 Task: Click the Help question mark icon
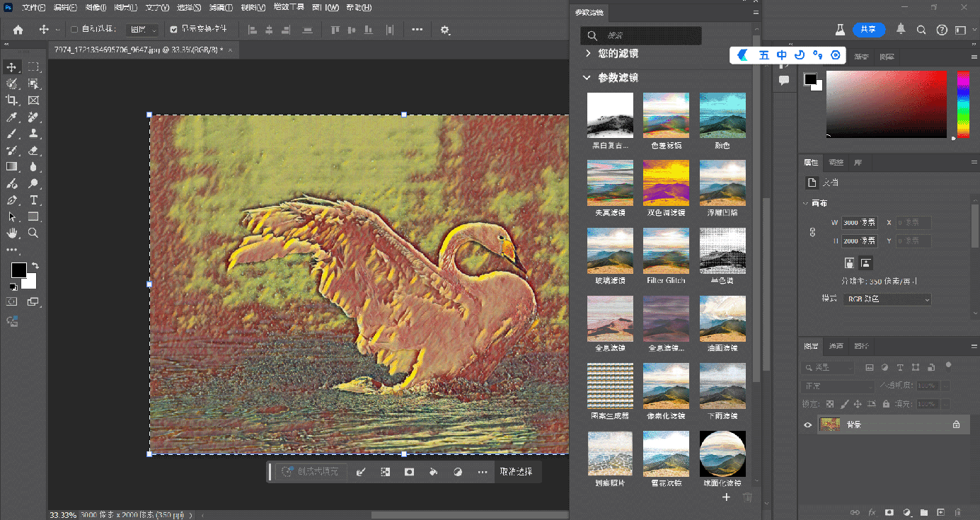pyautogui.click(x=941, y=30)
